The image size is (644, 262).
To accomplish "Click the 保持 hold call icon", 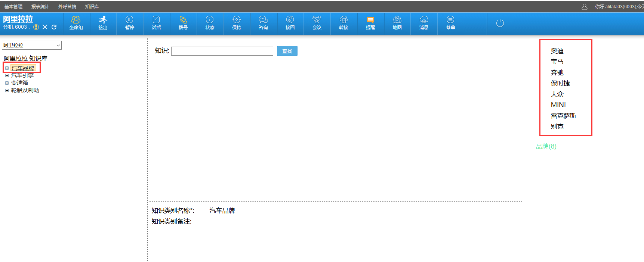I will 237,23.
